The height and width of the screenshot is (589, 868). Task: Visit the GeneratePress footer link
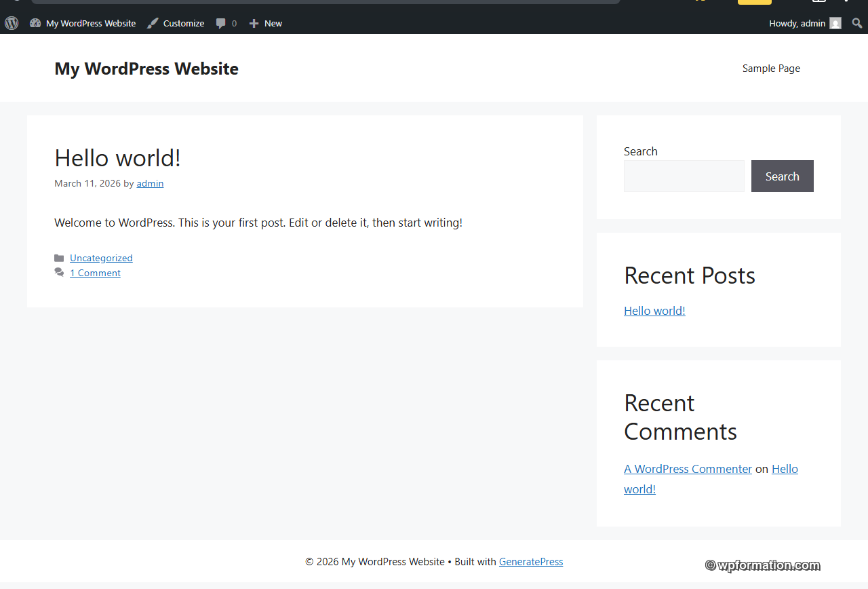point(531,562)
